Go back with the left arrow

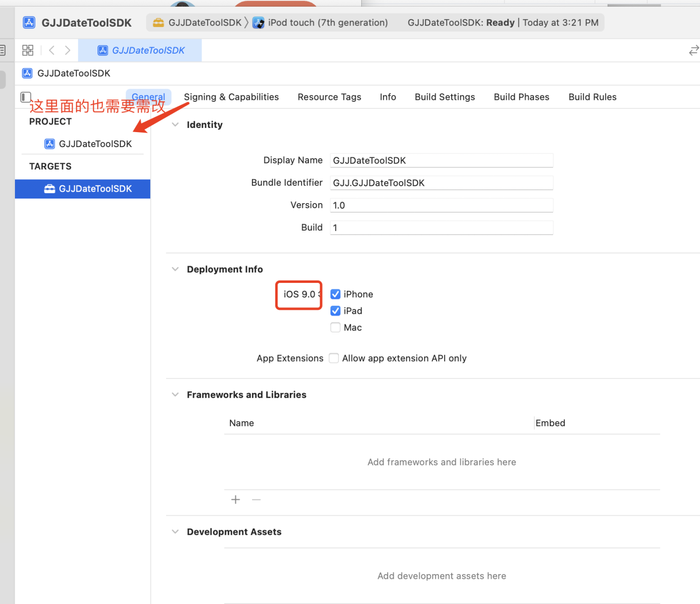click(x=52, y=50)
